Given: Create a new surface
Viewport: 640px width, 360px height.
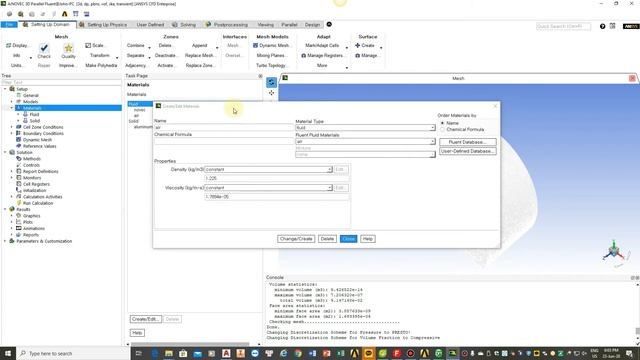Looking at the screenshot, I should tap(365, 45).
